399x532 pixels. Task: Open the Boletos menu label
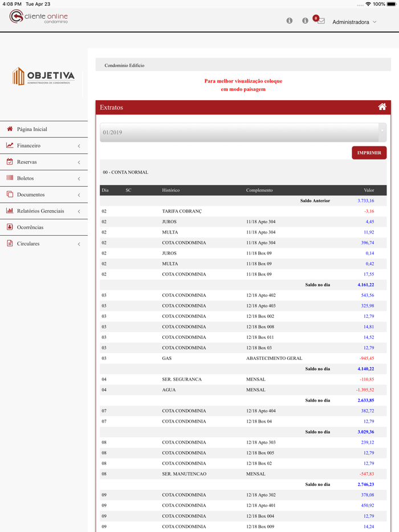[26, 178]
